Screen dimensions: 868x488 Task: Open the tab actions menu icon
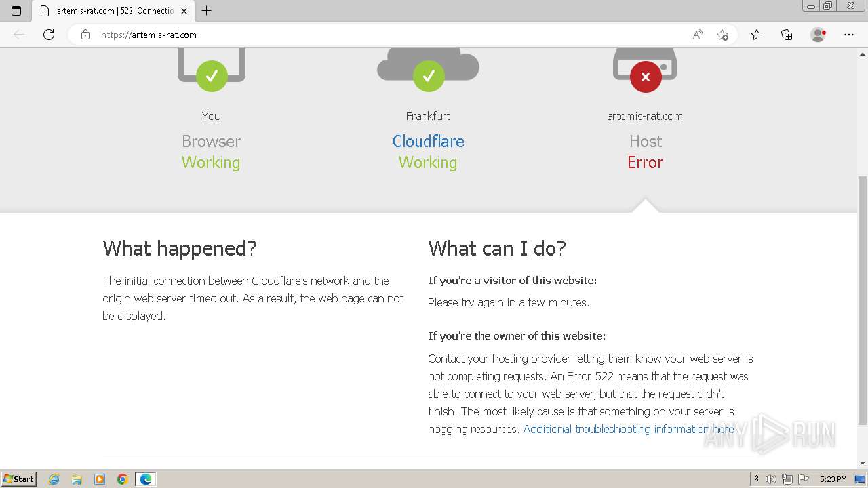click(16, 11)
